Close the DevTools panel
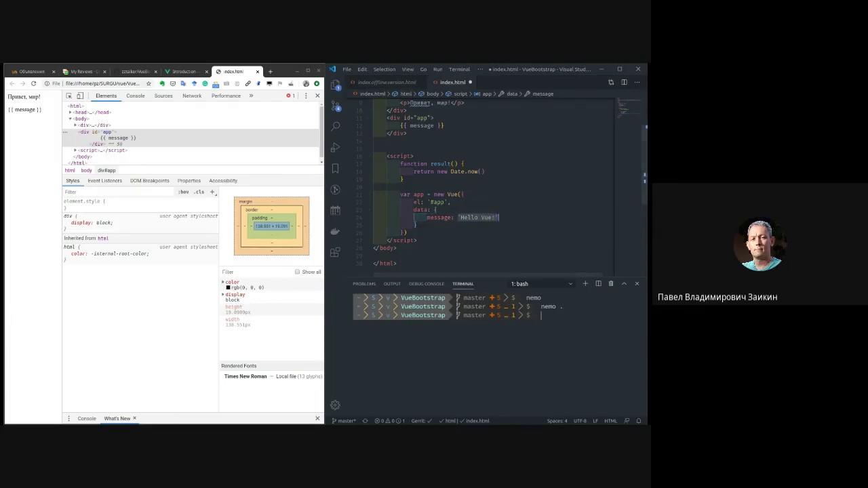This screenshot has height=488, width=868. pyautogui.click(x=317, y=96)
